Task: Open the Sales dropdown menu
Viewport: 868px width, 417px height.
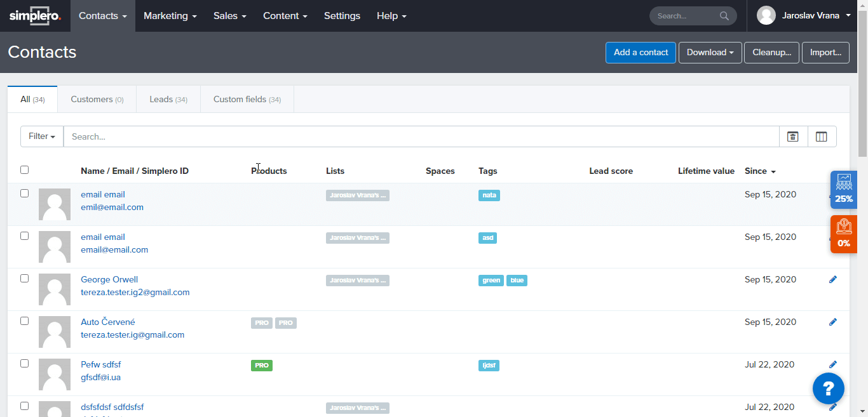Action: click(x=230, y=16)
